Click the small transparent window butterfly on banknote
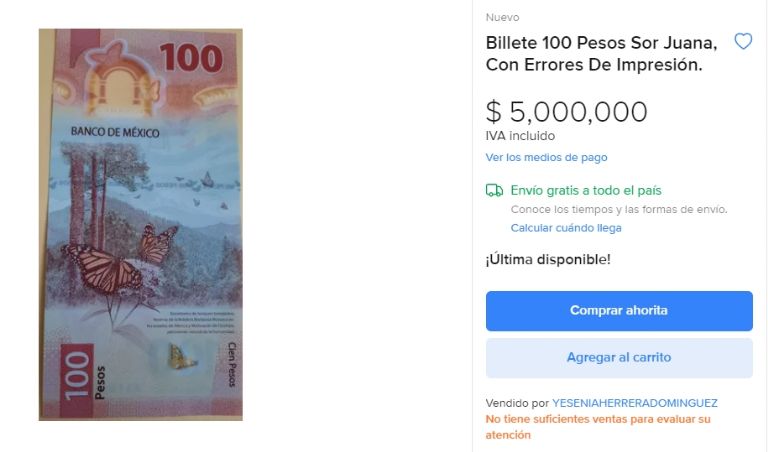The width and height of the screenshot is (768, 452). (x=181, y=357)
